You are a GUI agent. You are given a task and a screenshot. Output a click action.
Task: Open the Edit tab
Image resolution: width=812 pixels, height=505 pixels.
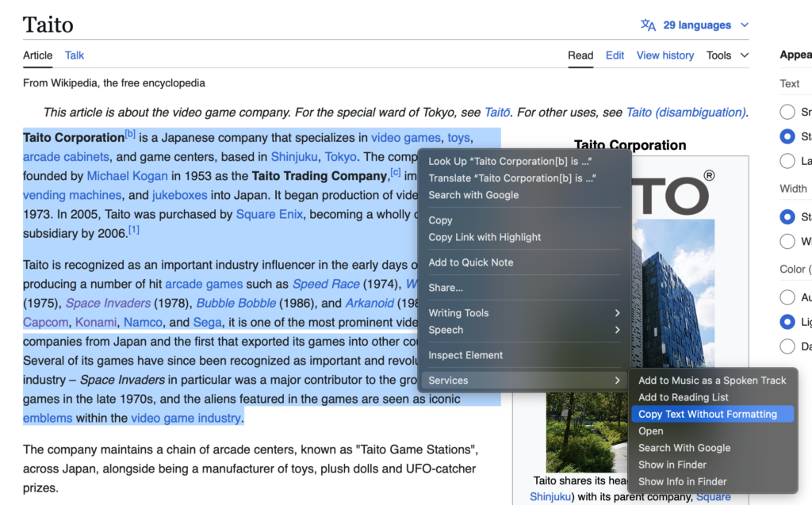(x=615, y=55)
